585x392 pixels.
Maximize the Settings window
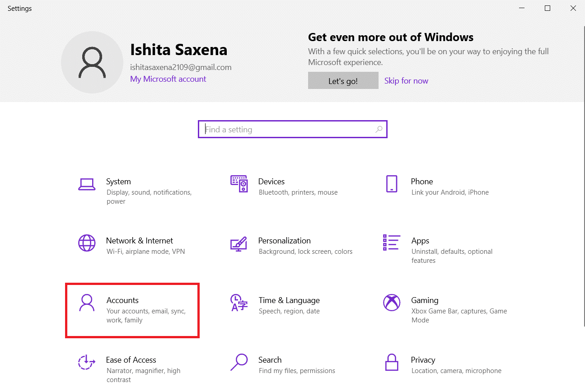(x=548, y=8)
